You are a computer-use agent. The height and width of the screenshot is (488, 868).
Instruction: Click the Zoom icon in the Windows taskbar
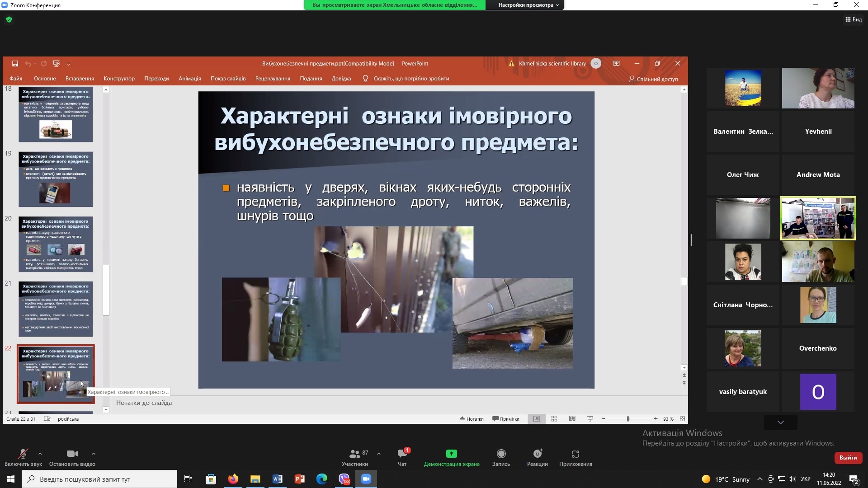pos(366,479)
